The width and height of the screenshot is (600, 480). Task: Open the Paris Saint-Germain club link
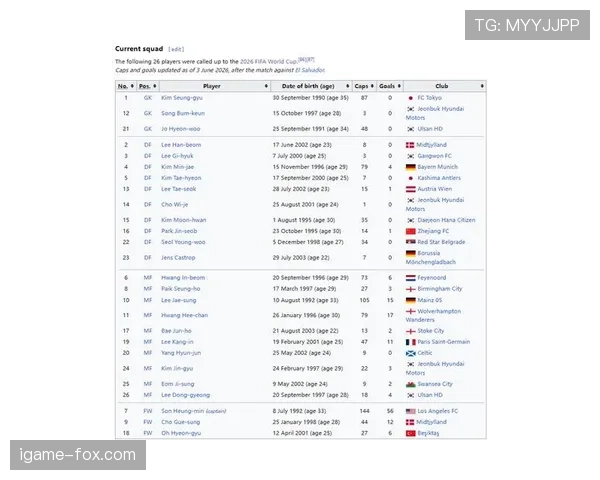443,342
